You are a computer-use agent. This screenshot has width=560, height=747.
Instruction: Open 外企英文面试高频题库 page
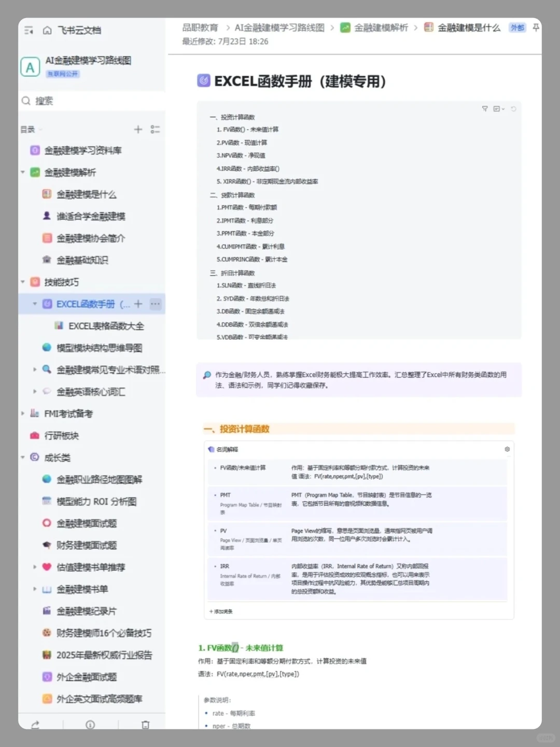[x=99, y=699]
